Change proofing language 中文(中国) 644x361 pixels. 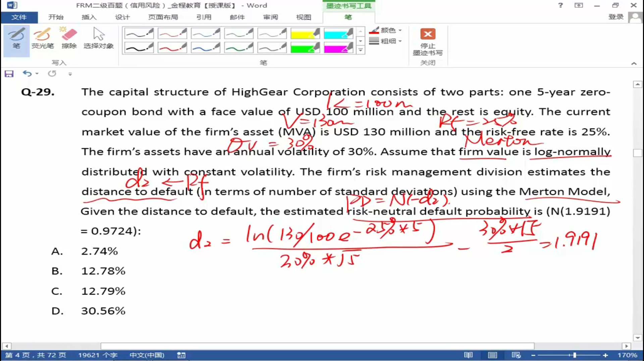click(x=147, y=355)
